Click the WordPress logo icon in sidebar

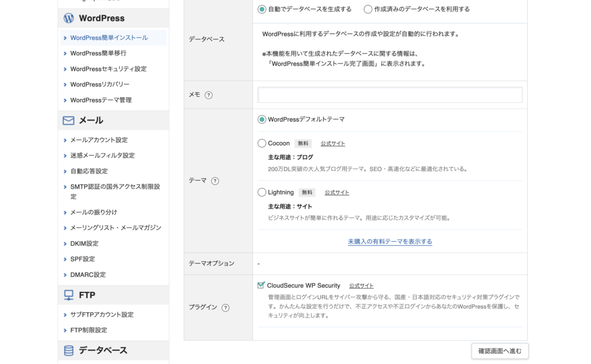point(69,18)
